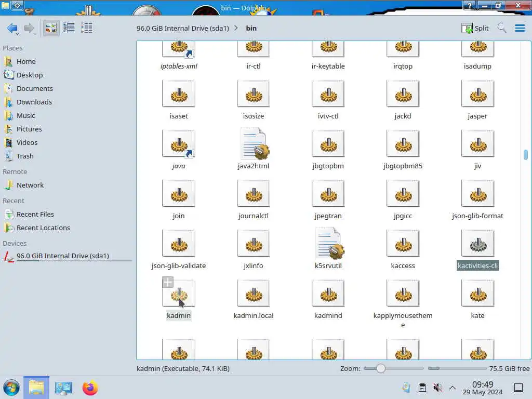This screenshot has height=399, width=532.
Task: Open the hamburger menu
Action: click(520, 28)
